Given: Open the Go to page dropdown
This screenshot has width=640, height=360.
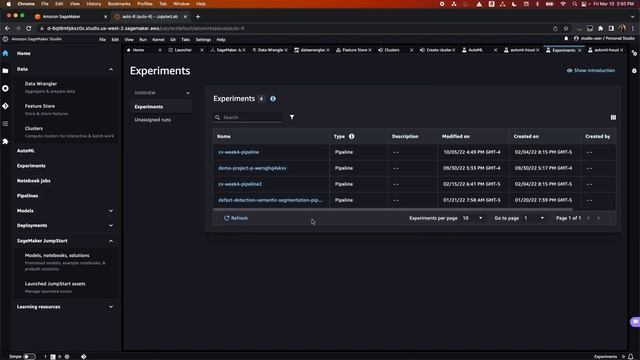Looking at the screenshot, I should pos(534,218).
